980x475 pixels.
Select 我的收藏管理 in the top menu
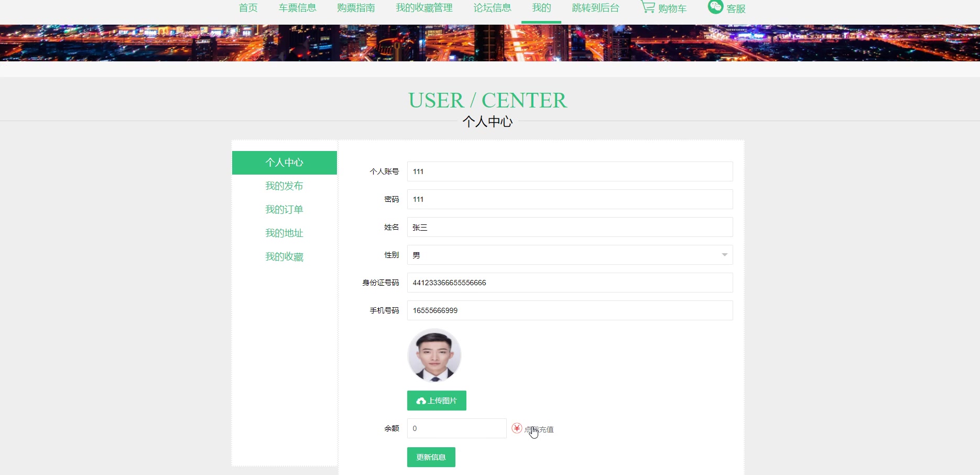[x=424, y=8]
